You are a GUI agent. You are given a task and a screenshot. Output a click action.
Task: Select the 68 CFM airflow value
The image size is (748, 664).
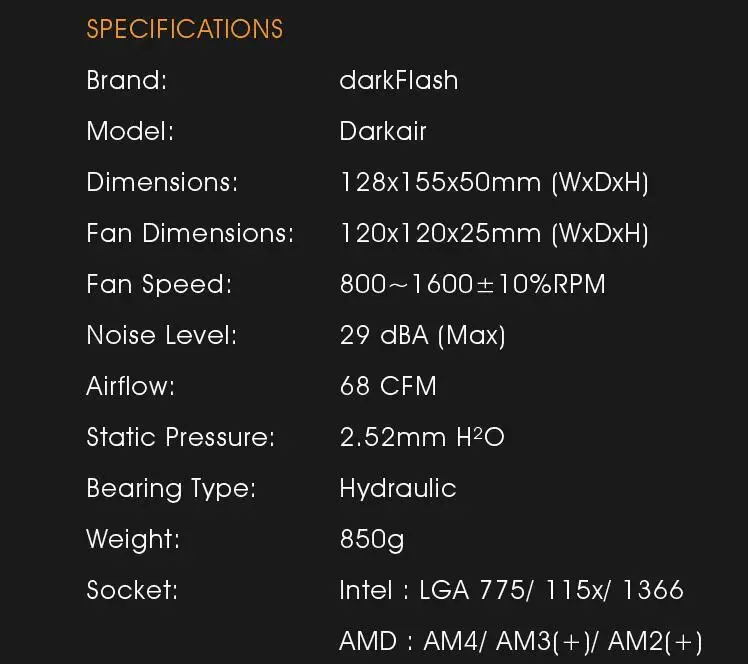(388, 386)
